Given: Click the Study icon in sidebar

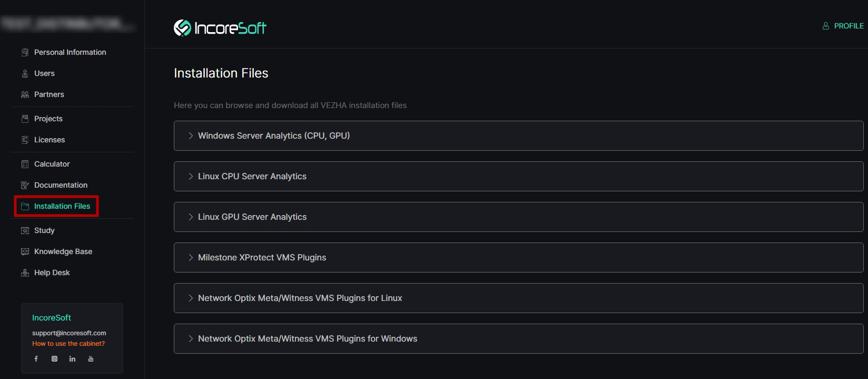Looking at the screenshot, I should pos(25,230).
